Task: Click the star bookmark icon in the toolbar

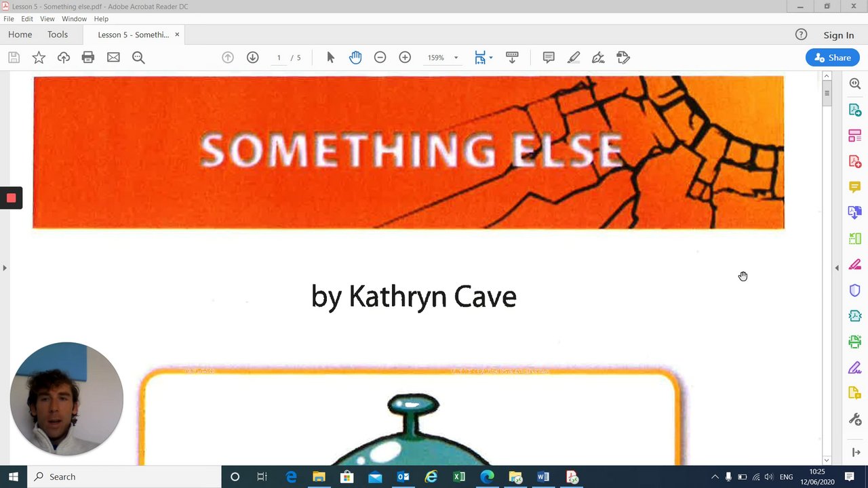Action: 39,58
